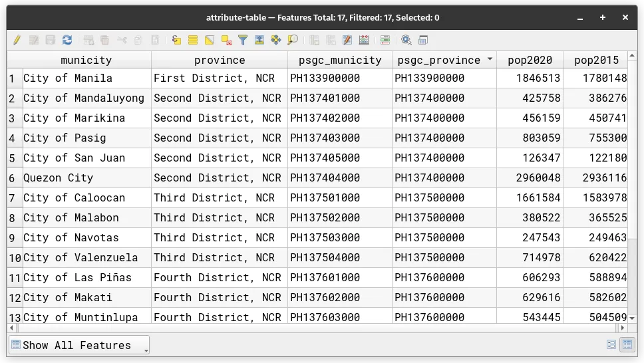
Task: Click the pop2020 value 1846513
Action: [x=530, y=78]
